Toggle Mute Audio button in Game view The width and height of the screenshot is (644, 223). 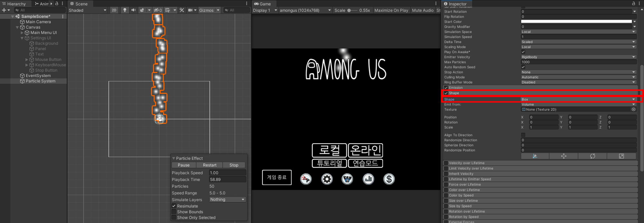423,10
